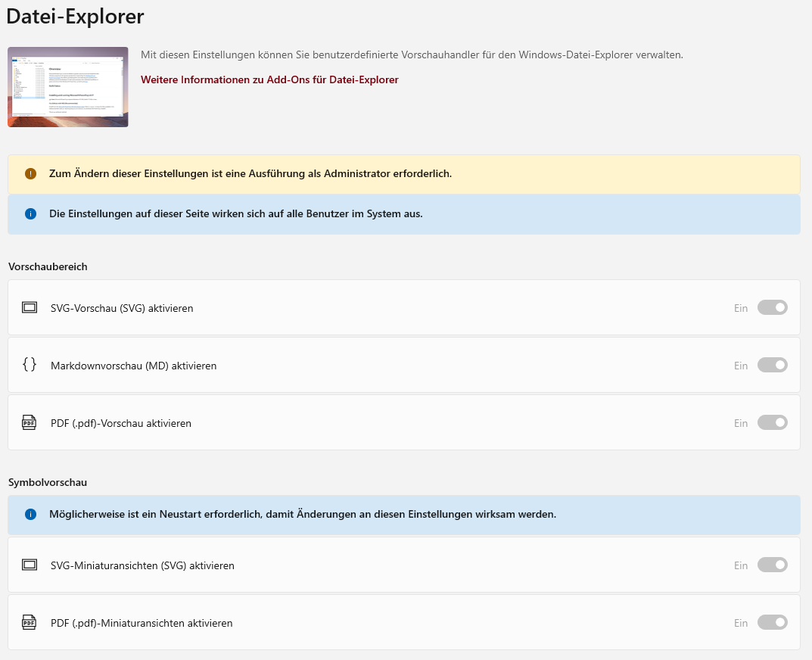Click the blue info icon in the Neustart notice
The width and height of the screenshot is (812, 660).
(x=30, y=514)
